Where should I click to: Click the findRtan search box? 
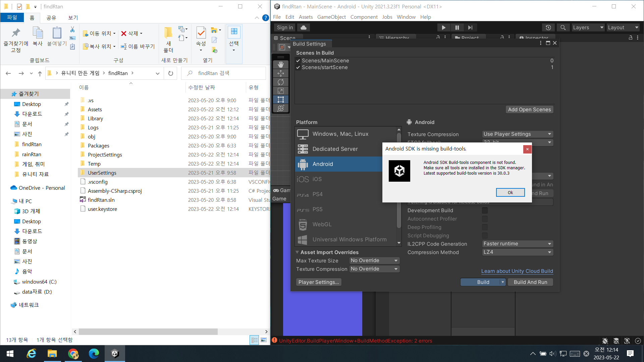point(223,73)
